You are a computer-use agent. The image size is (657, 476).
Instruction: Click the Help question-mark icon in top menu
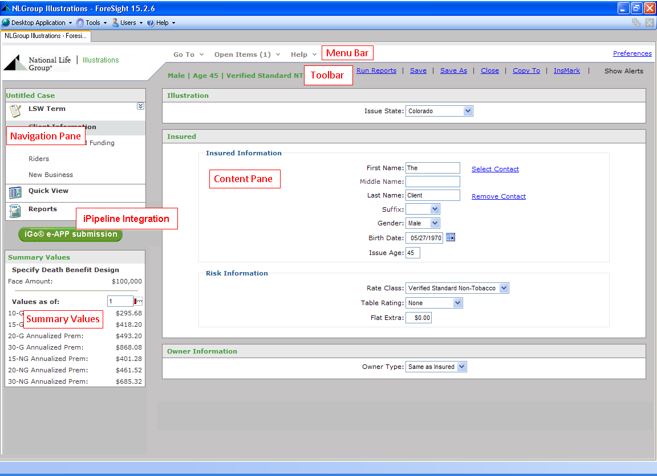(x=150, y=23)
